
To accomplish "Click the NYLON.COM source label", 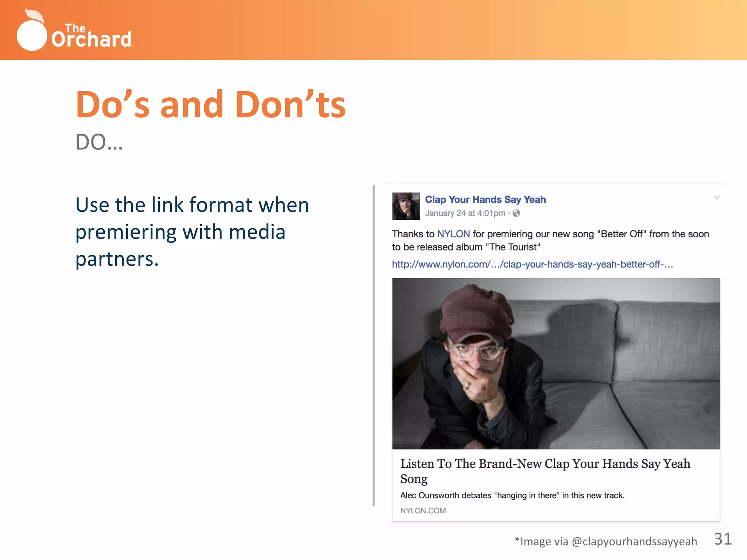I will point(423,511).
